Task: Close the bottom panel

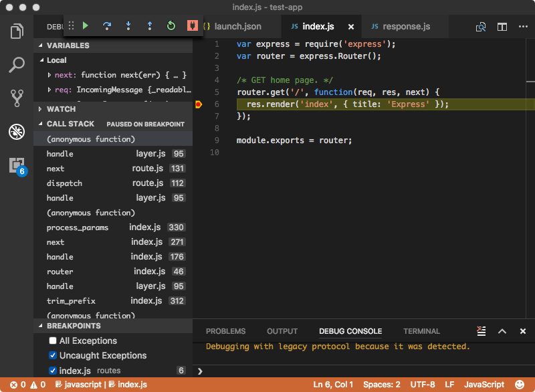Action: pos(523,331)
